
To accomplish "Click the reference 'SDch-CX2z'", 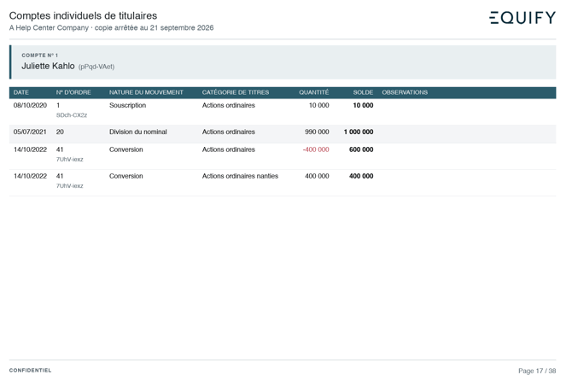I will pos(72,115).
